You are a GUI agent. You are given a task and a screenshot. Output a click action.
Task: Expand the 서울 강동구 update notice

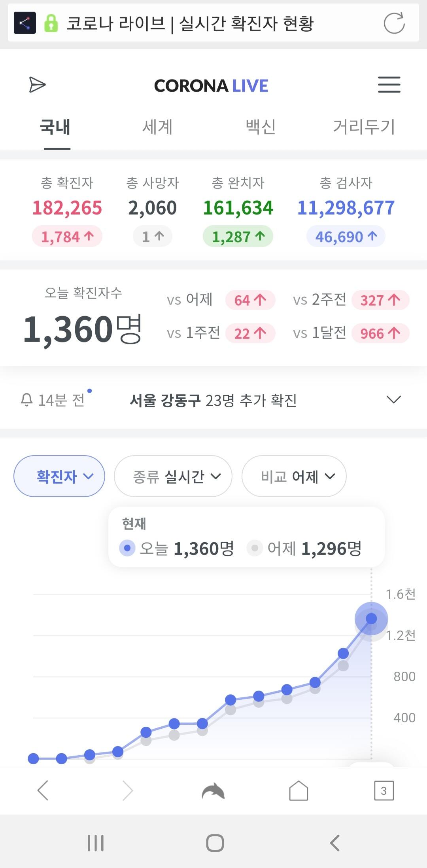pos(393,400)
